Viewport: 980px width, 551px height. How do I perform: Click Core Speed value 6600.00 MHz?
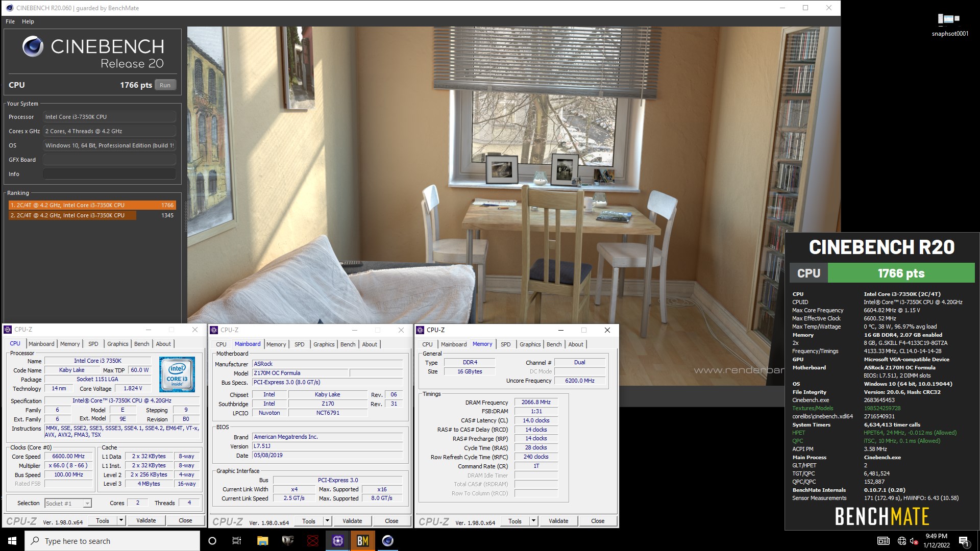point(68,457)
